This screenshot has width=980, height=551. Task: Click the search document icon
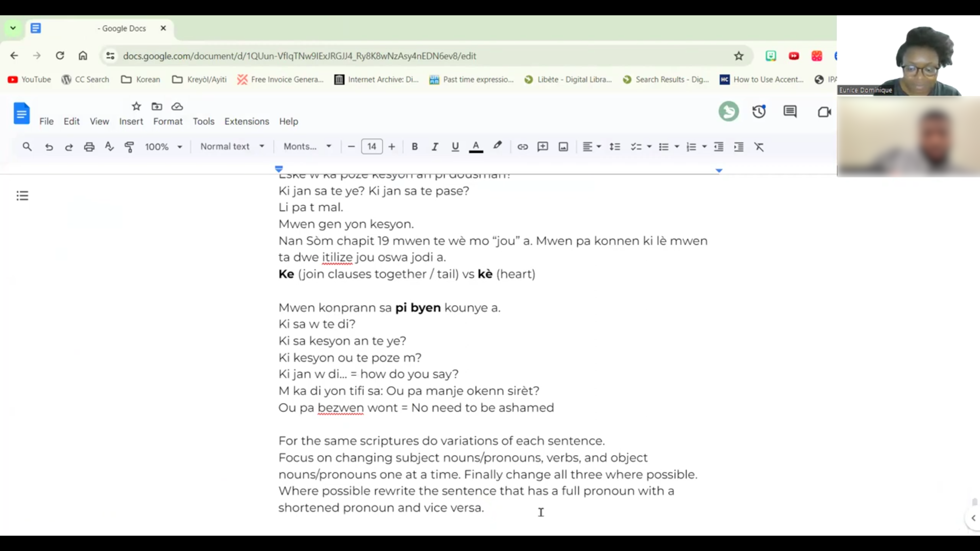[x=27, y=146]
